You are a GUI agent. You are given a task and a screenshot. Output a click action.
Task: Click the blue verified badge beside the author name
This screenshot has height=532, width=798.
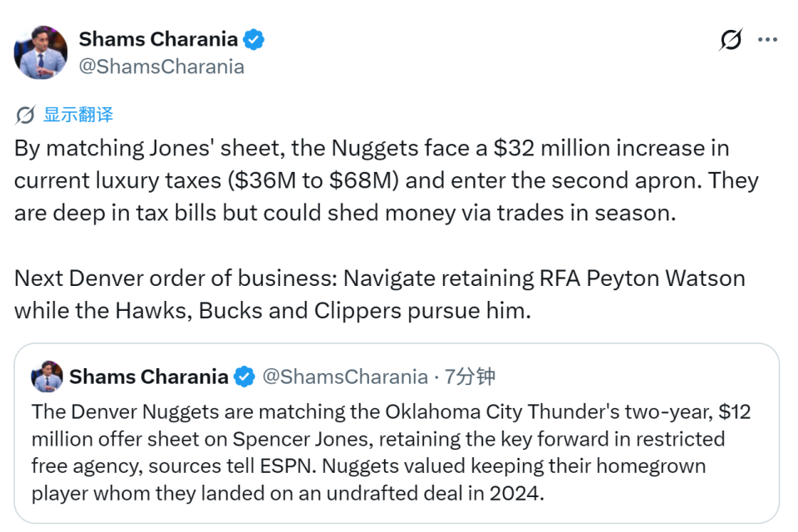tap(254, 39)
